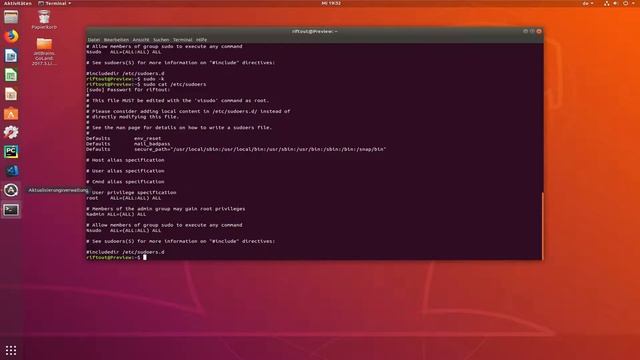The image size is (640, 360).
Task: Show applications grid button
Action: point(11,350)
